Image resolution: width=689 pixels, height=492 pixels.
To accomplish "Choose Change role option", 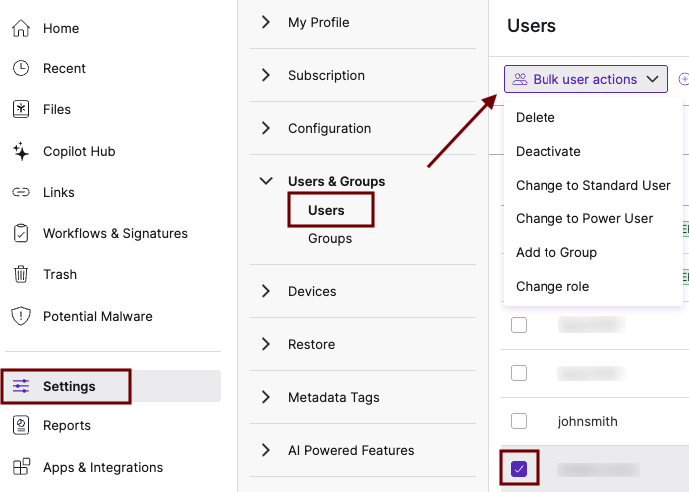I will pyautogui.click(x=552, y=286).
